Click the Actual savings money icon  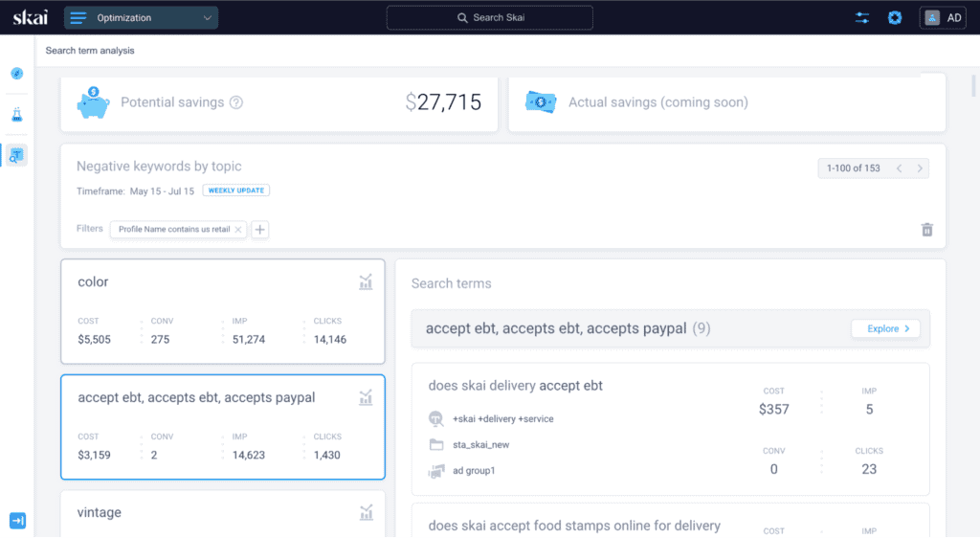[x=541, y=102]
